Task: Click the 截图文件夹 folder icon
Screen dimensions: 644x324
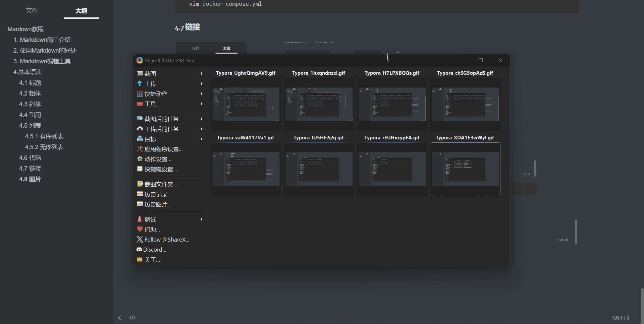Action: 140,184
